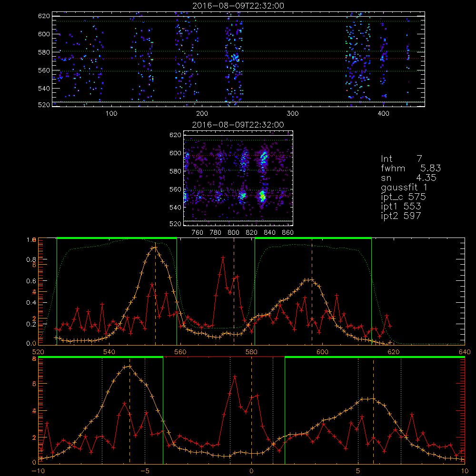Click x-axis label '760' under the middle image

pos(198,233)
